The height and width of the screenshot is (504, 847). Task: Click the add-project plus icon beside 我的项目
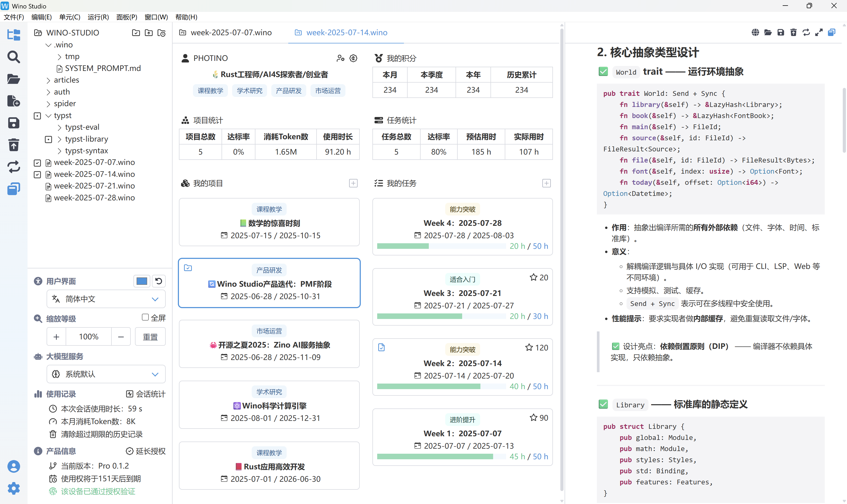353,183
